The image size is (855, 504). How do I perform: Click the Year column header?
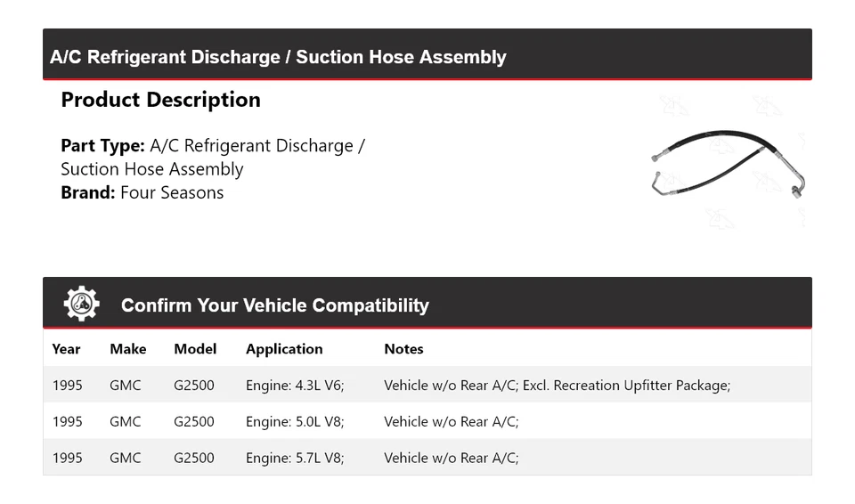66,349
